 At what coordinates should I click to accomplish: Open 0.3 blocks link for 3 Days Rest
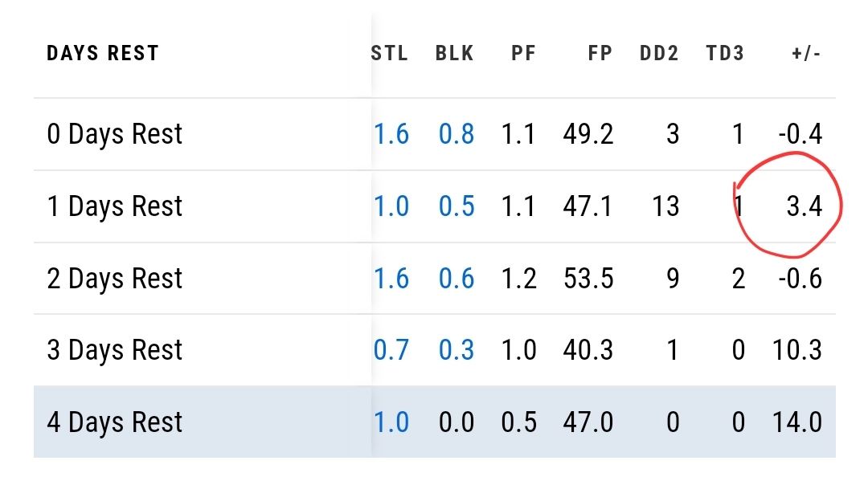457,350
